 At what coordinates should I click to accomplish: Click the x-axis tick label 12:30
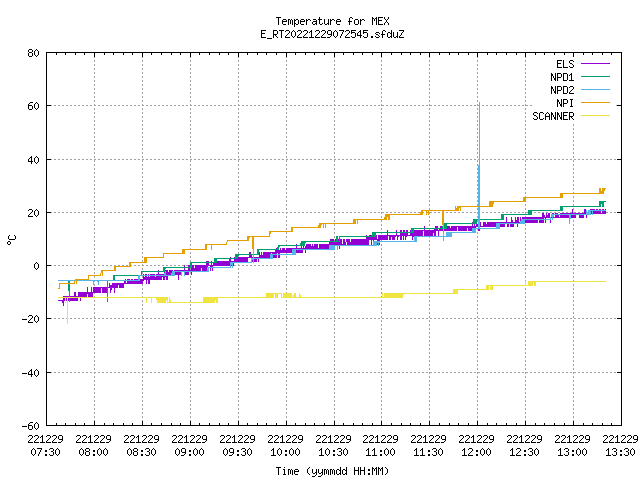pos(524,452)
